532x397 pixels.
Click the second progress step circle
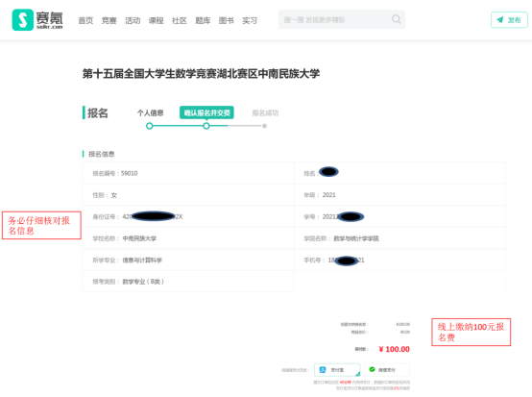206,126
